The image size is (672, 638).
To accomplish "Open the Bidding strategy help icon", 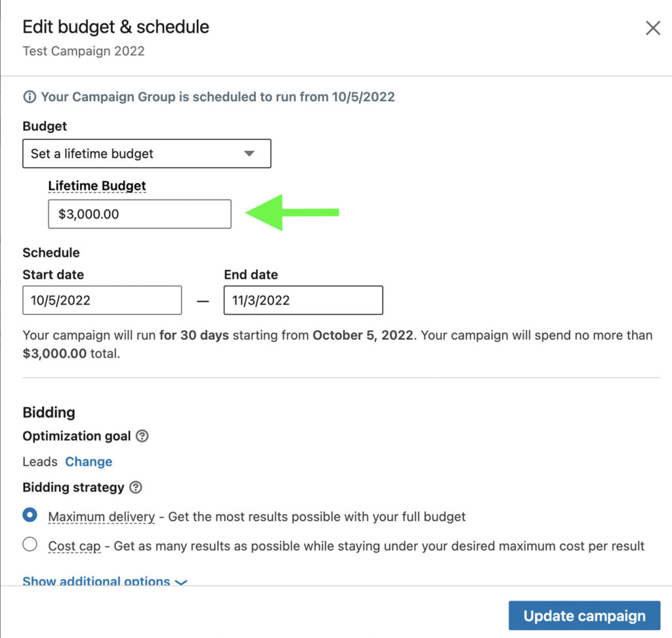I will (x=137, y=488).
